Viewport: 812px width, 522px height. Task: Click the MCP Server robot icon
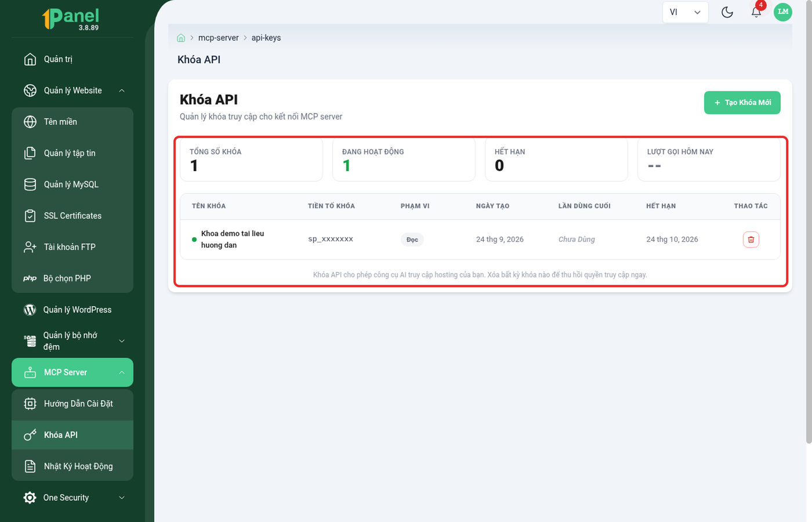[x=30, y=372]
